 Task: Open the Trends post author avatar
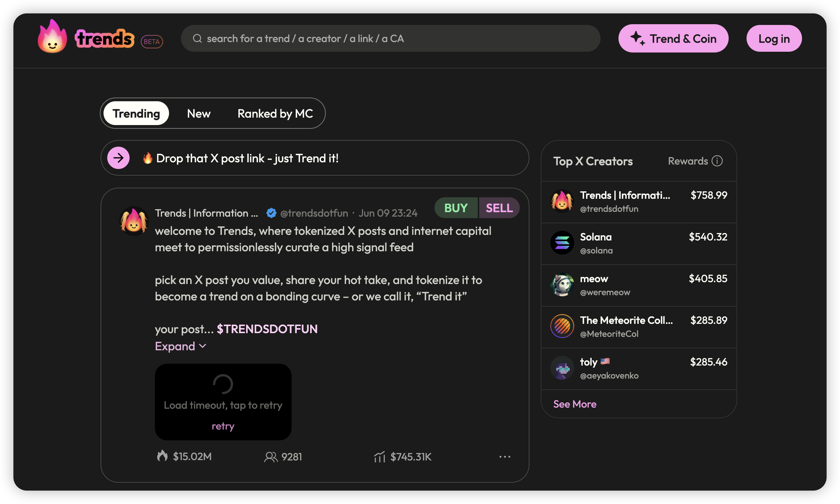pyautogui.click(x=134, y=221)
